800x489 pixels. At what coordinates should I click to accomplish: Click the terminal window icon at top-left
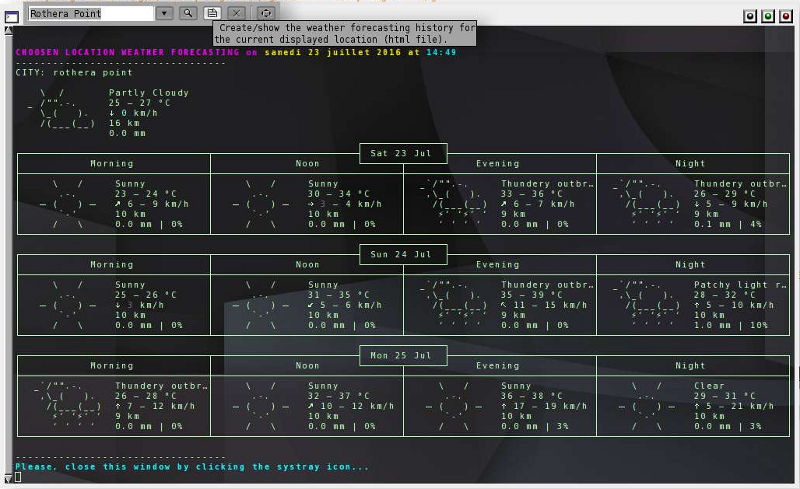tap(9, 13)
